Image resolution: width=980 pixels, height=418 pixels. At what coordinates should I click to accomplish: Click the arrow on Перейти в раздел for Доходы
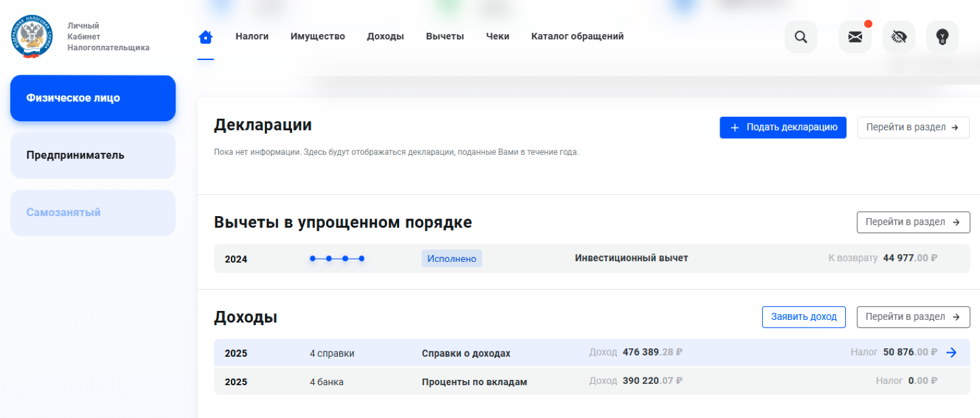(956, 317)
